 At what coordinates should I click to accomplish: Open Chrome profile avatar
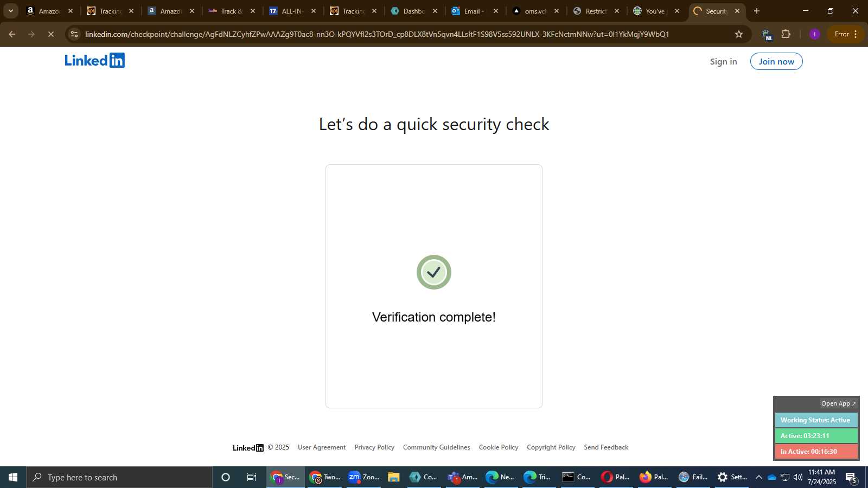(x=814, y=34)
